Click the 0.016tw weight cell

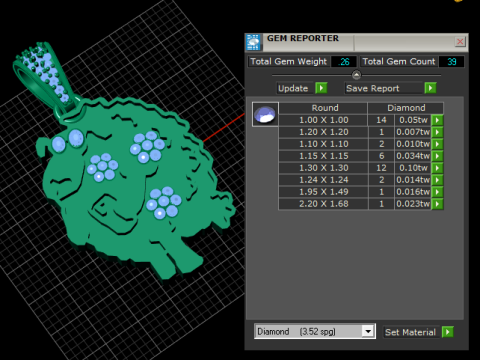[x=413, y=192]
